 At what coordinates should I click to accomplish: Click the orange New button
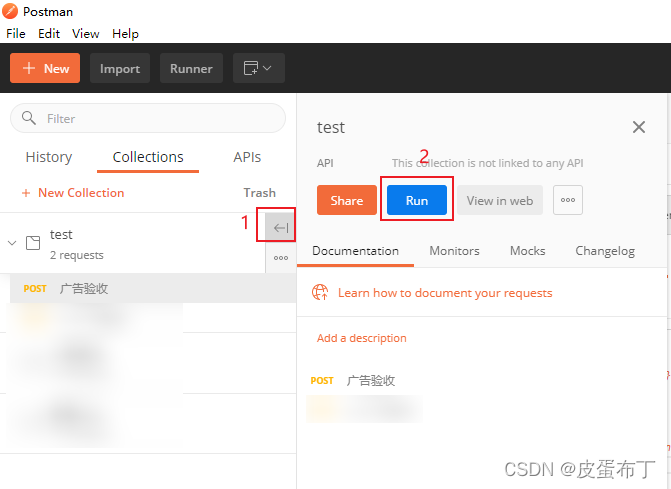click(45, 68)
